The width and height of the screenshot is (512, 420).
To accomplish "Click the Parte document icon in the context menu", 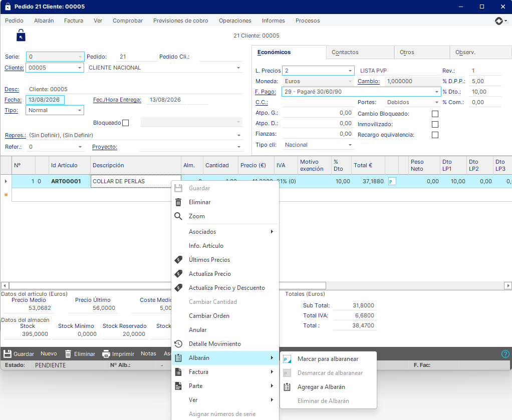I will tap(178, 386).
